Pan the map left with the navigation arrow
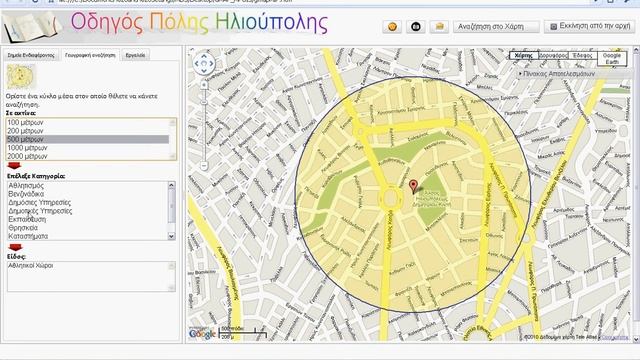 (x=196, y=64)
